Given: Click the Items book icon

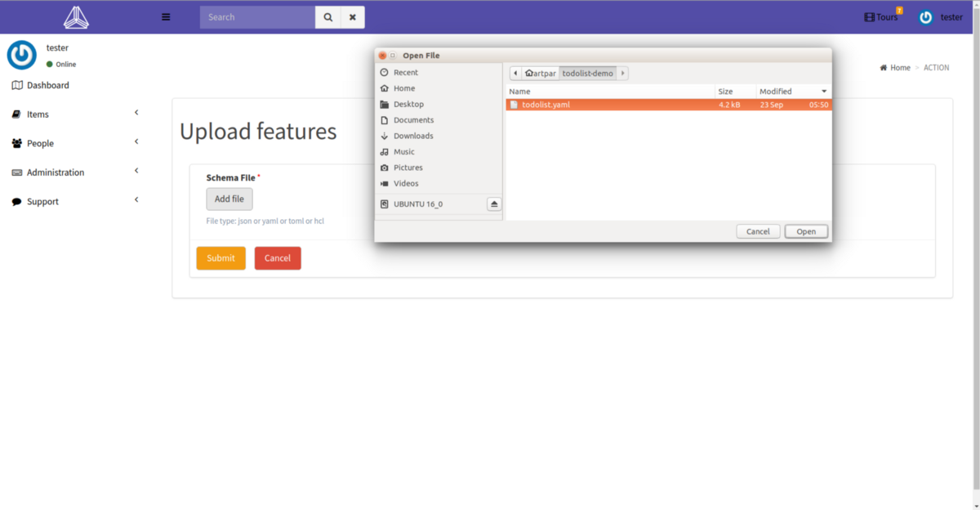Looking at the screenshot, I should coord(16,114).
